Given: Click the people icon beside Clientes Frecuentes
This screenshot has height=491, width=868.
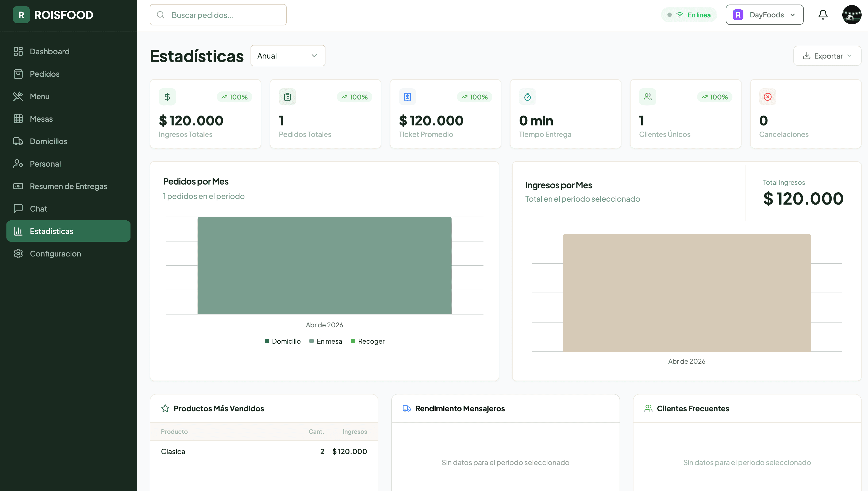Looking at the screenshot, I should [x=648, y=408].
